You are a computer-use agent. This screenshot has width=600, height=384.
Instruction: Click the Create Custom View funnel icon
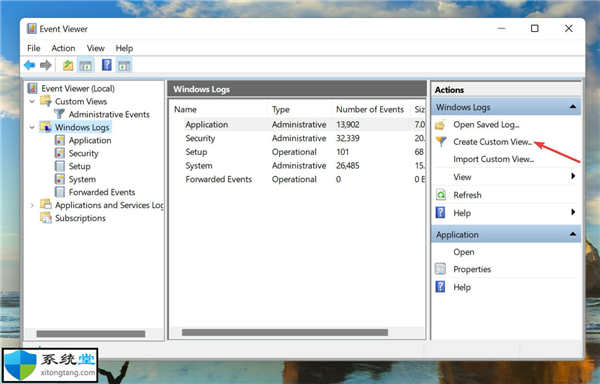(441, 142)
